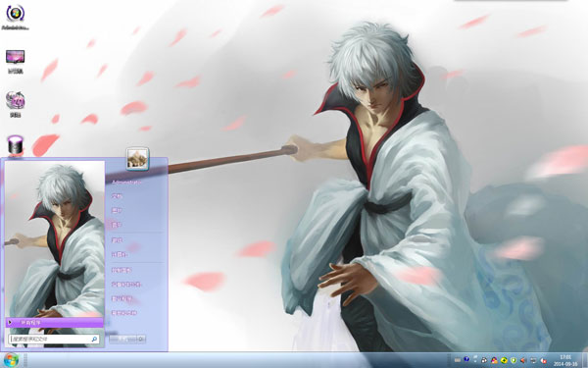This screenshot has width=588, height=368.
Task: Click the yellow-green round tray icon
Action: [x=504, y=360]
